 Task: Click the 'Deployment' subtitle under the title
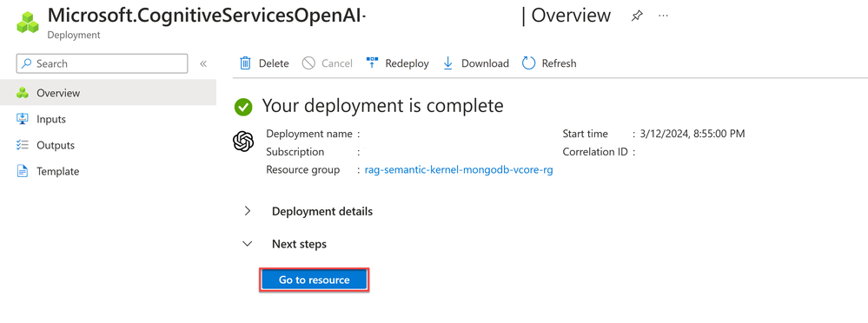74,35
